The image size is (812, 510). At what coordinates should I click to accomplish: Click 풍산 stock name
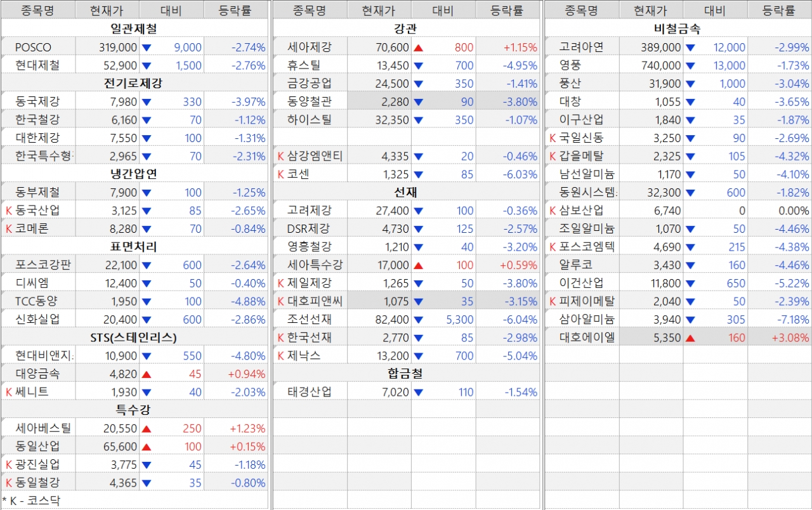(x=570, y=83)
